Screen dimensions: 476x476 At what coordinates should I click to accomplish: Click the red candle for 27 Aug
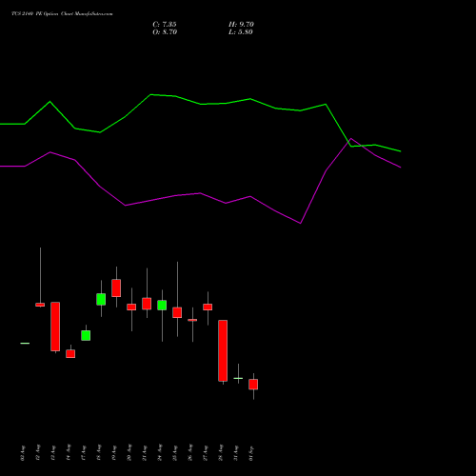point(208,307)
